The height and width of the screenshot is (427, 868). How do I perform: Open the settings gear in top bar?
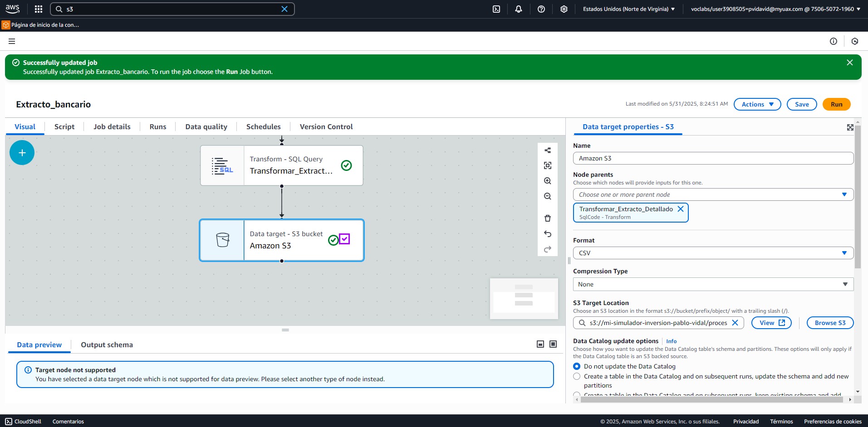click(564, 9)
